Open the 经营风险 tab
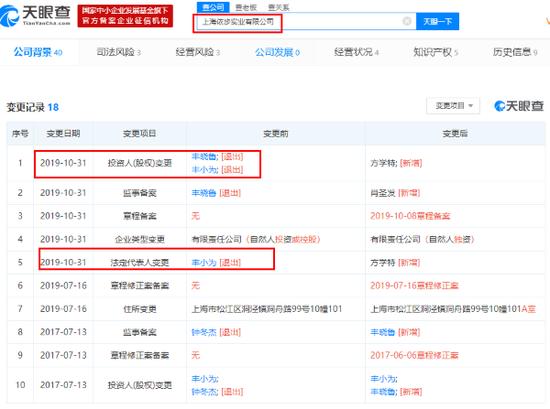Viewport: 550px width, 409px height. [x=198, y=52]
